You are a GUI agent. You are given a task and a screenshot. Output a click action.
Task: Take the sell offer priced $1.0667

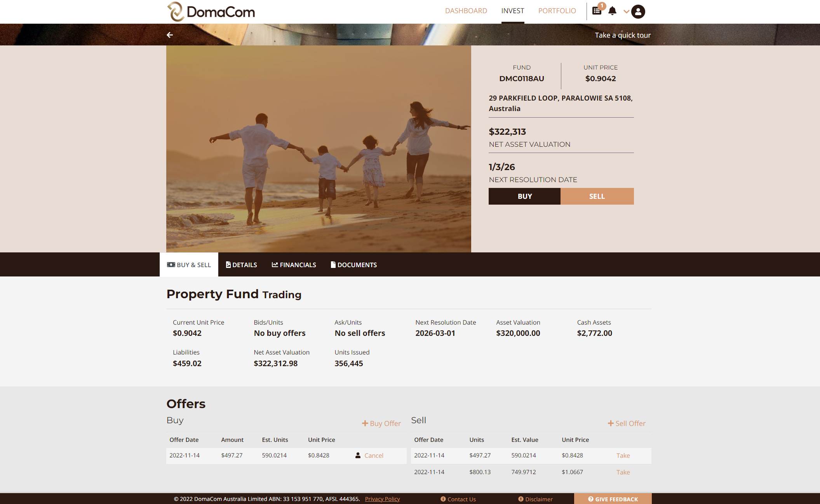click(x=623, y=472)
